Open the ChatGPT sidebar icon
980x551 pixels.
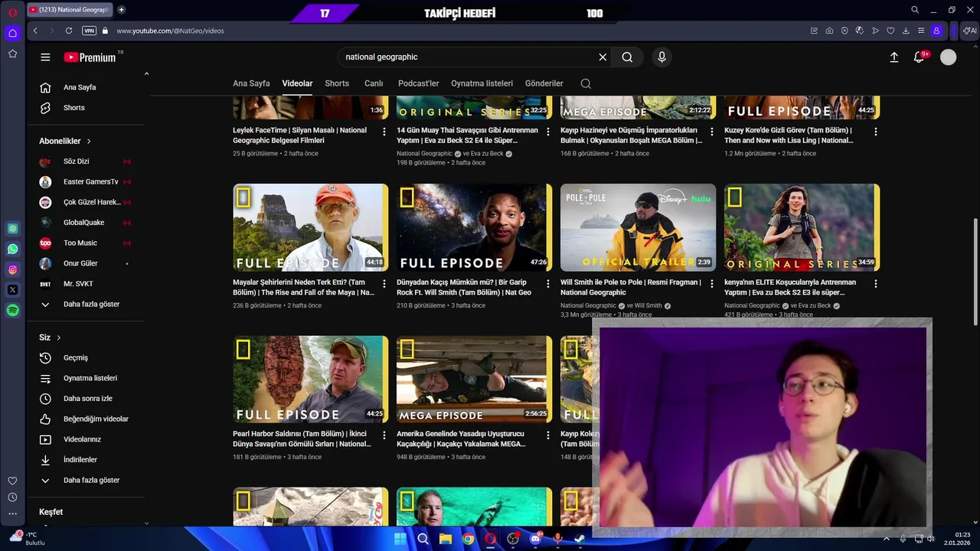[12, 228]
